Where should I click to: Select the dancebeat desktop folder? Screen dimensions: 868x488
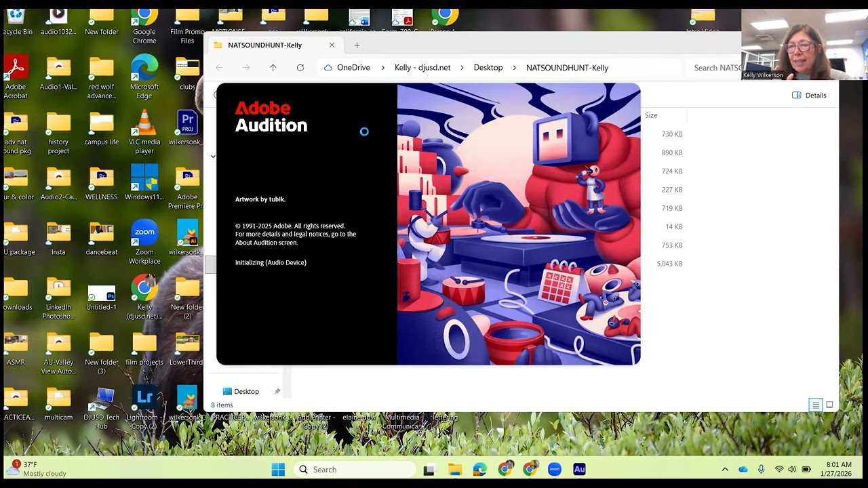click(x=102, y=239)
